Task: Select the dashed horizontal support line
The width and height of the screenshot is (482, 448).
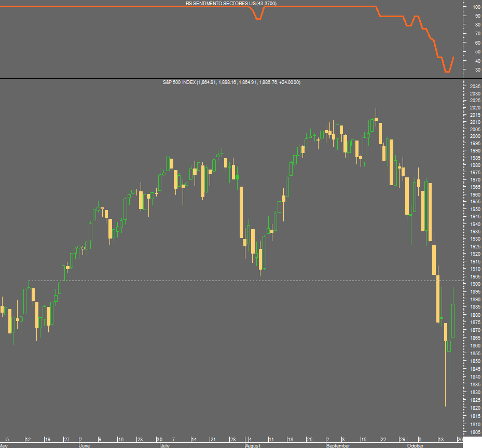Action: [245, 281]
